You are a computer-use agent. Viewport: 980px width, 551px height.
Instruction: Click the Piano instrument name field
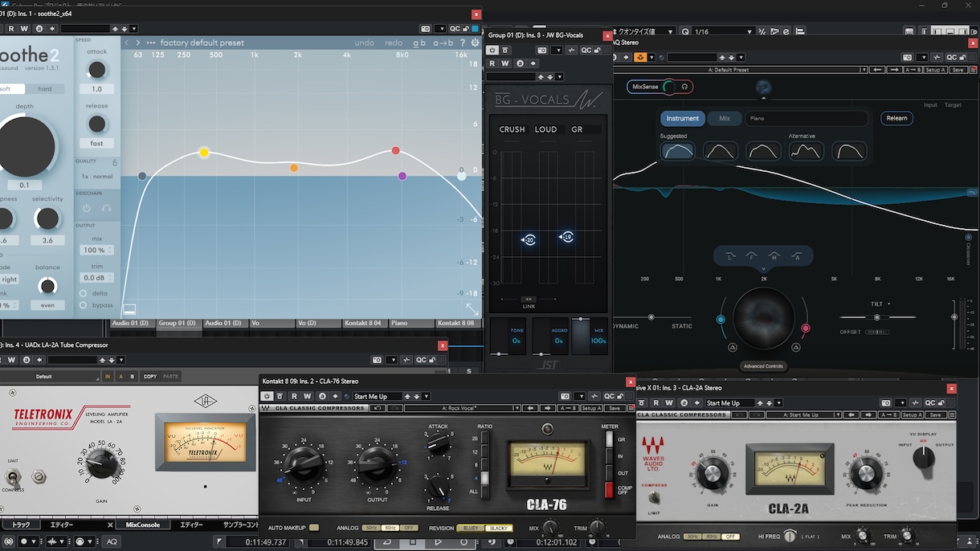tap(806, 118)
